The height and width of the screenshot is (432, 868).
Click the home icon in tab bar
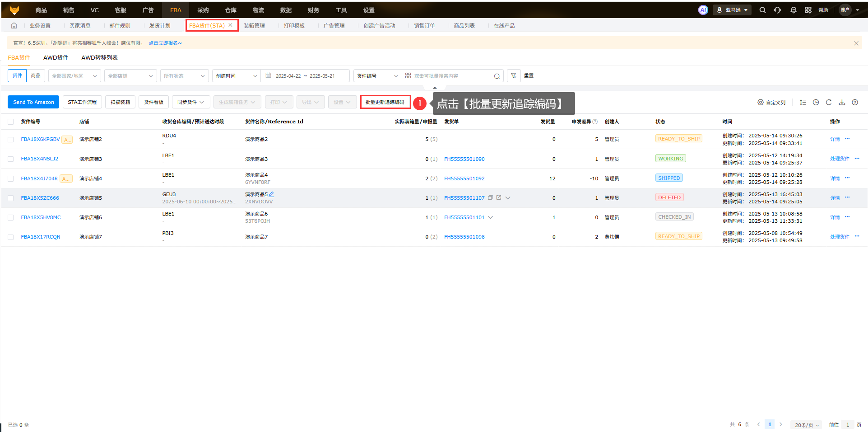14,26
